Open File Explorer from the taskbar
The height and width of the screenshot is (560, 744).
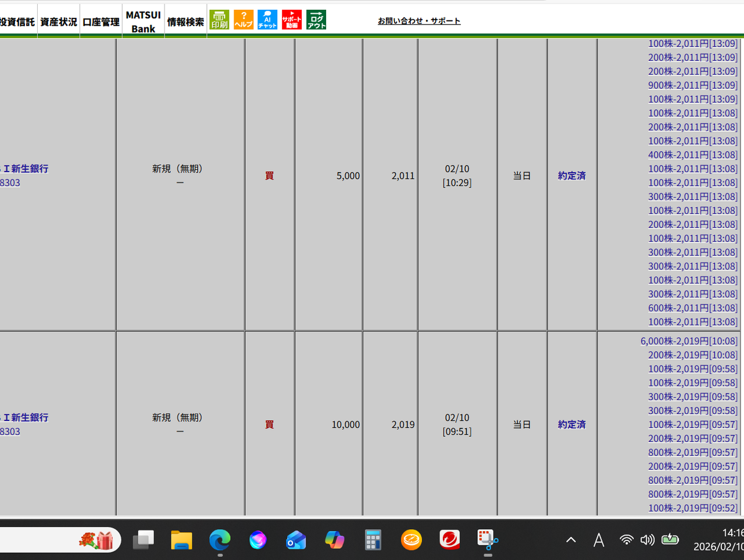181,540
